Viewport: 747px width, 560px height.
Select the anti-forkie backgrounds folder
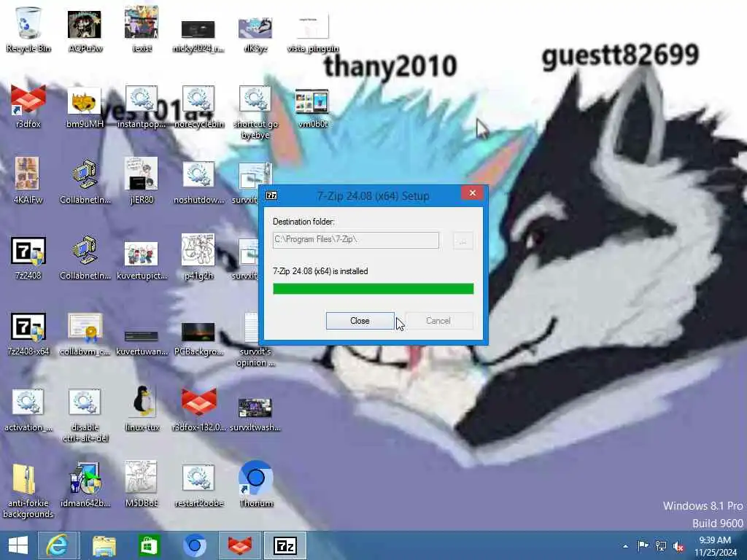(28, 491)
